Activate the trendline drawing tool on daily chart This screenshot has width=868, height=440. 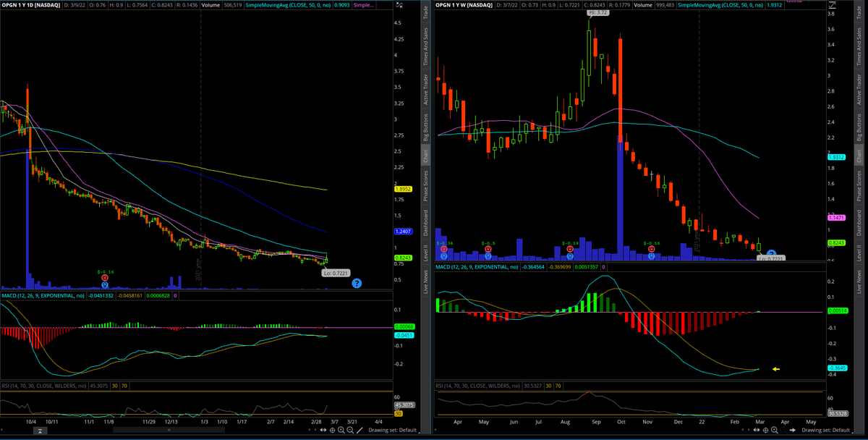pos(359,431)
